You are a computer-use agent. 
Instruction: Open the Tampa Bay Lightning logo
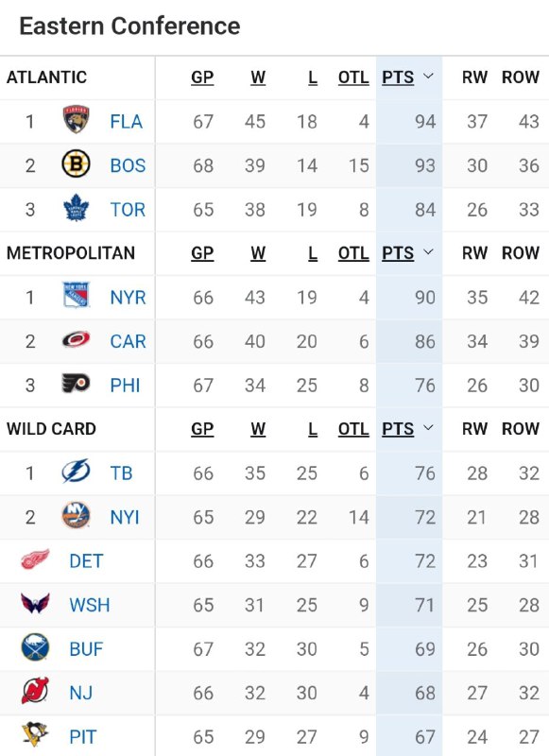[77, 471]
